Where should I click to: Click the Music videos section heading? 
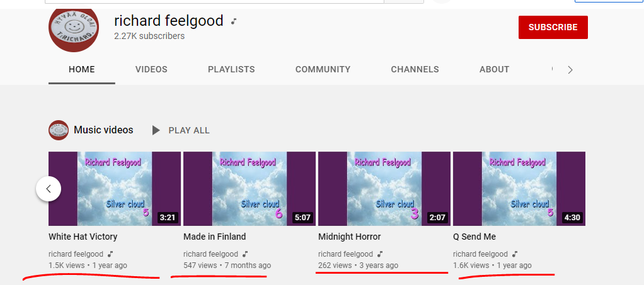tap(103, 130)
